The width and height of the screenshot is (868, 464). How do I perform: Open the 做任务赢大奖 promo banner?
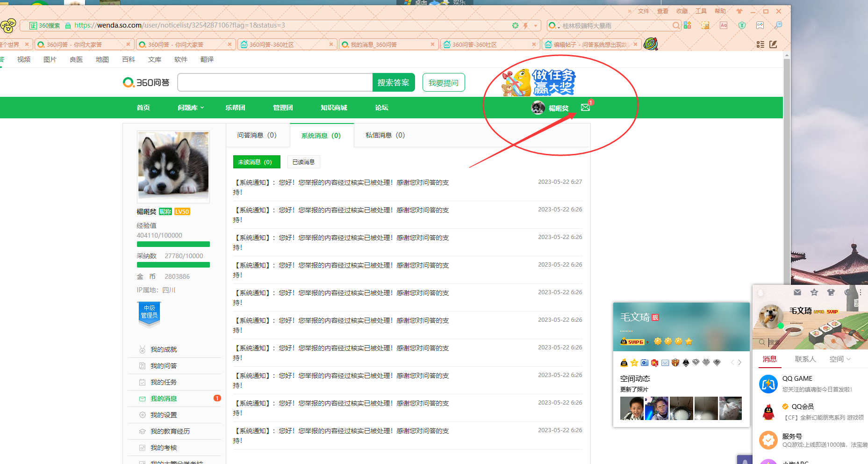click(538, 82)
